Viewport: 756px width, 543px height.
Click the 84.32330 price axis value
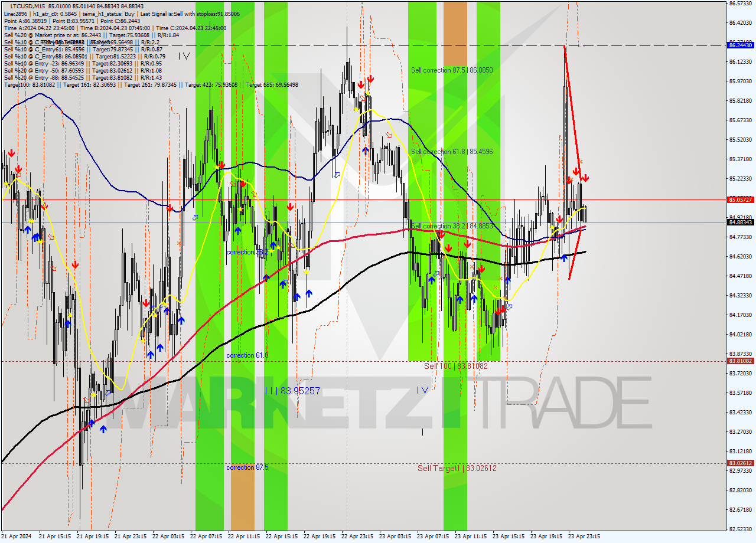(740, 295)
